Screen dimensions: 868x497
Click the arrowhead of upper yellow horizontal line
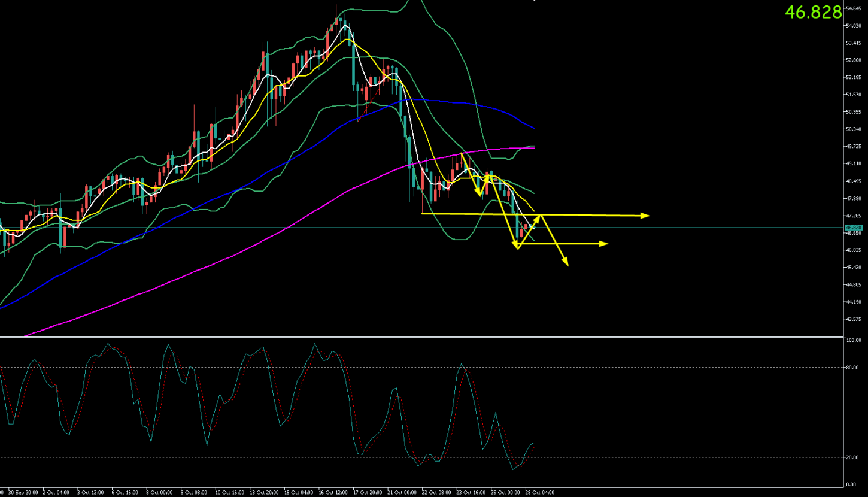[645, 216]
